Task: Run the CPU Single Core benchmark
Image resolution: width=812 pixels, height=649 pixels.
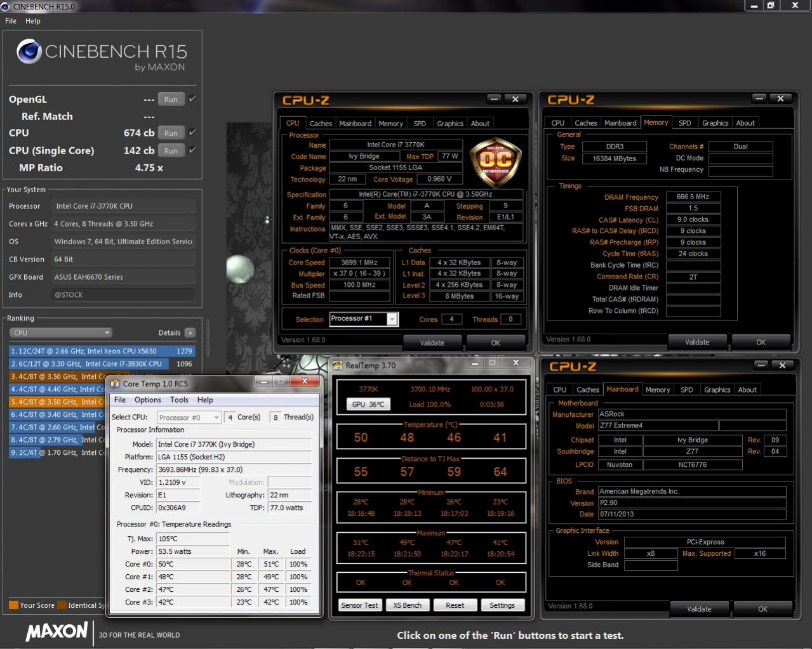Action: point(171,150)
